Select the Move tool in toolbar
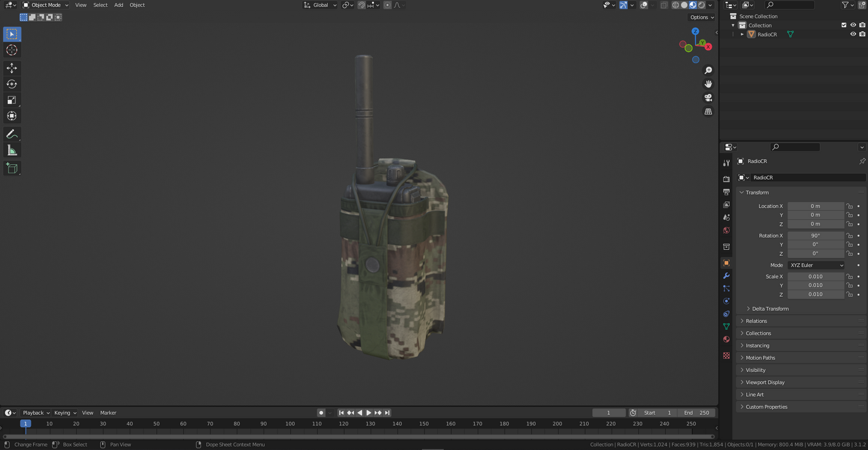 pyautogui.click(x=11, y=68)
